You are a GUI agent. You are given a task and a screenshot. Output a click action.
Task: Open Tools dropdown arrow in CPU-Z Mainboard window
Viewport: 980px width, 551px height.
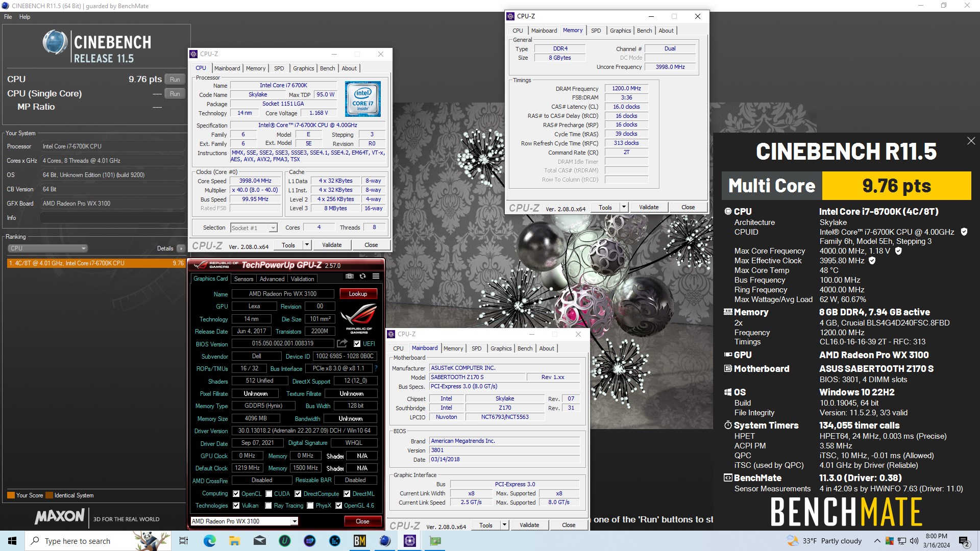[x=504, y=525]
